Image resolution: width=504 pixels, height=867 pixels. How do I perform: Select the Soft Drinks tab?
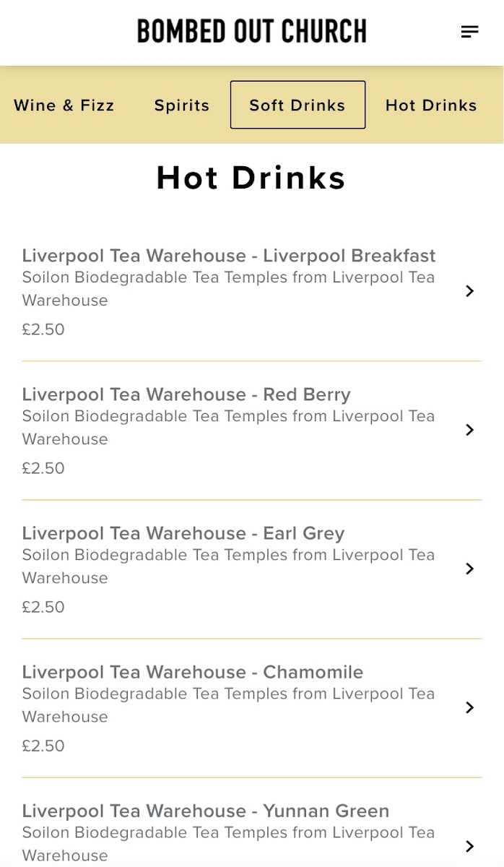pyautogui.click(x=297, y=105)
